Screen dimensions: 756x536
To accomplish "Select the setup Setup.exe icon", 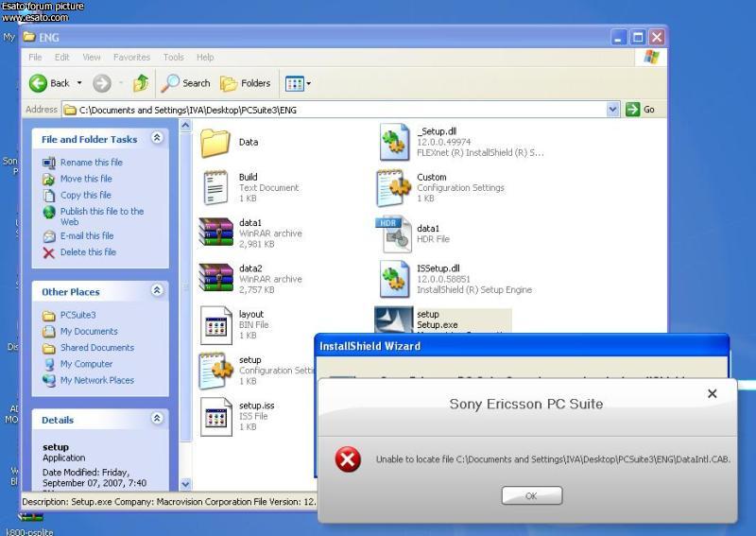I will click(394, 320).
